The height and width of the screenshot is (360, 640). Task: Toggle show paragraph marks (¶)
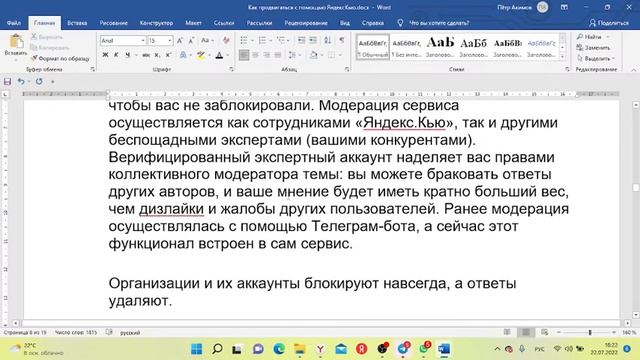tap(342, 40)
